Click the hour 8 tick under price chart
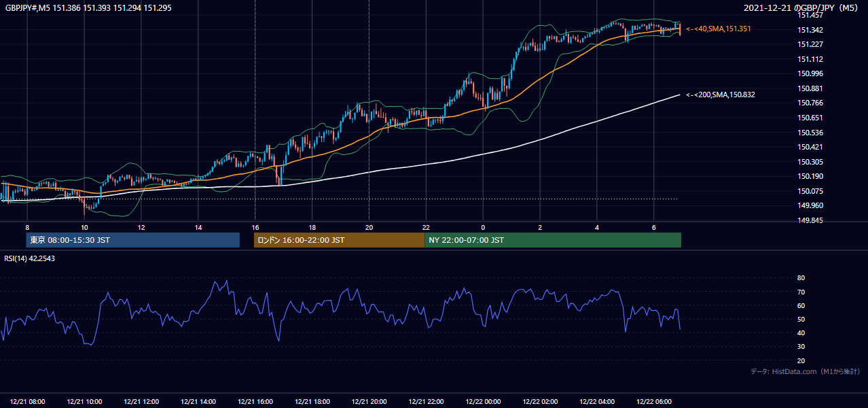The height and width of the screenshot is (408, 868). pos(27,227)
